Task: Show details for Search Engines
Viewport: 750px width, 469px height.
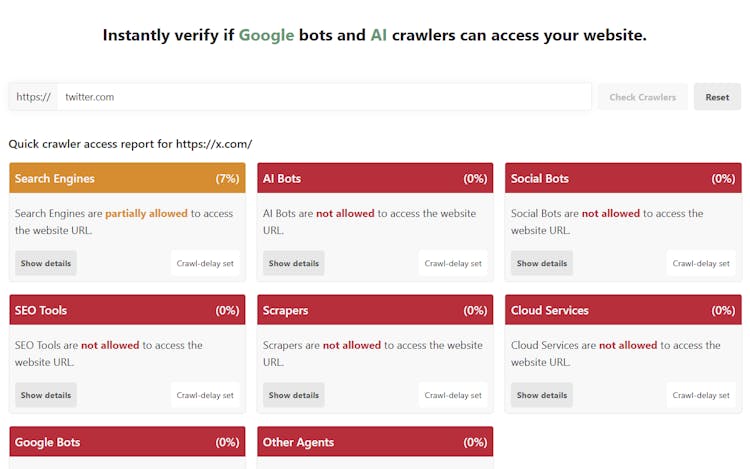Action: click(46, 263)
